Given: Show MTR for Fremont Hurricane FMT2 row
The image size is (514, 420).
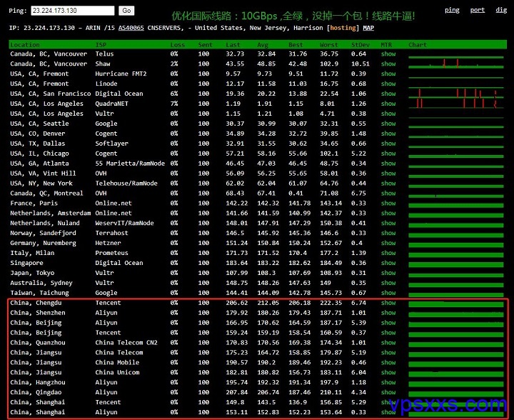Looking at the screenshot, I should [388, 74].
